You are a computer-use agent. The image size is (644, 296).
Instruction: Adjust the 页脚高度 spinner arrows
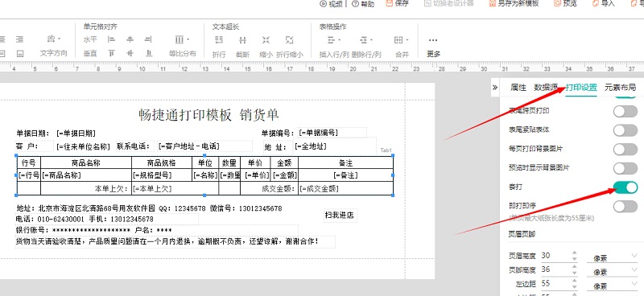pyautogui.click(x=575, y=269)
